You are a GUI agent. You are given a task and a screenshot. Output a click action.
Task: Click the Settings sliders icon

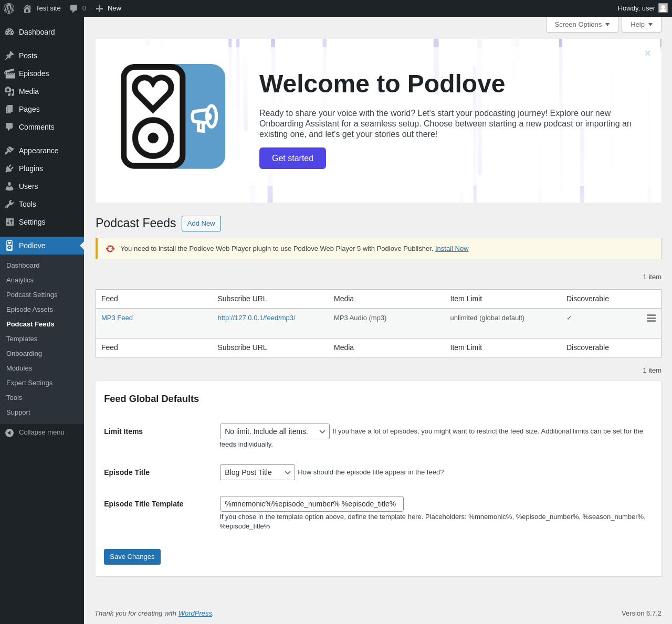coord(9,222)
